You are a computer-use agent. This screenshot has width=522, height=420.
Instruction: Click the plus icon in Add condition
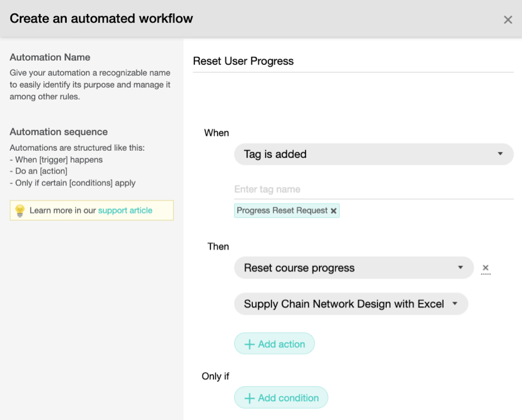click(x=249, y=398)
